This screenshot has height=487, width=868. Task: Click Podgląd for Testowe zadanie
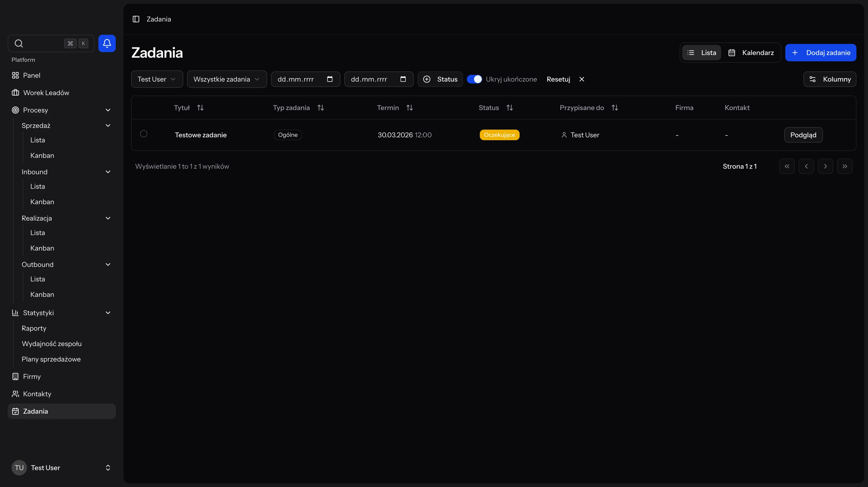[x=803, y=135]
